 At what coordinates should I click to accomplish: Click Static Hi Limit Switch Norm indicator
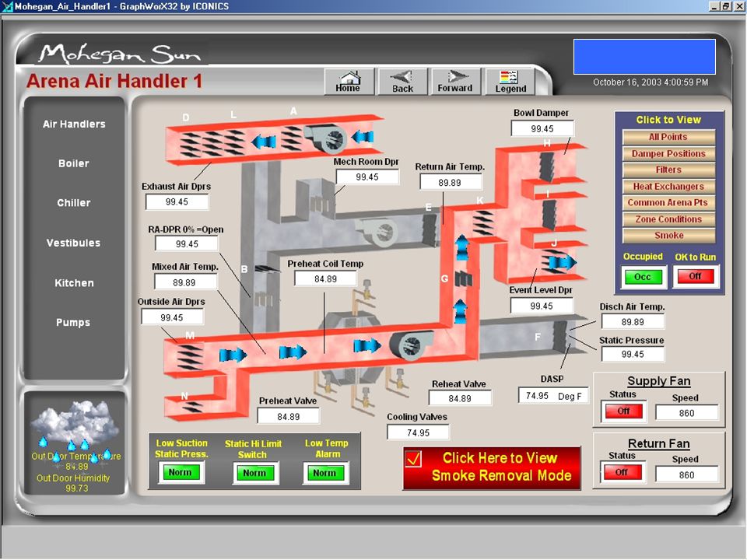[254, 473]
